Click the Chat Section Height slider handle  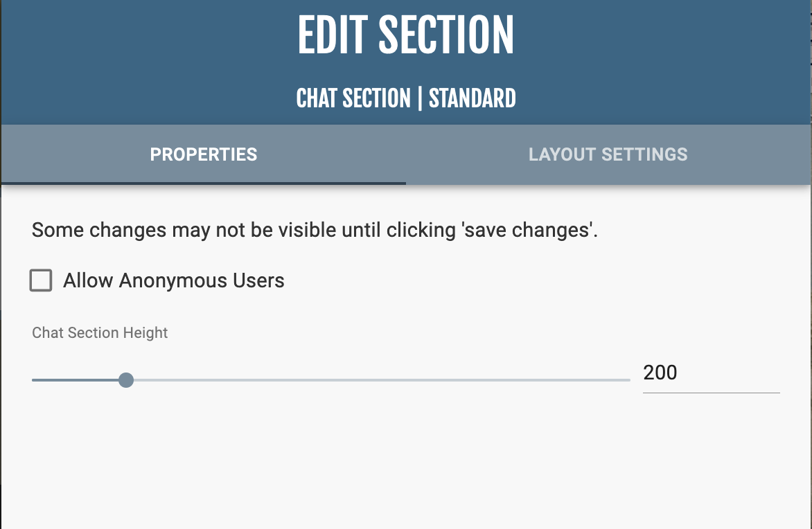coord(125,380)
